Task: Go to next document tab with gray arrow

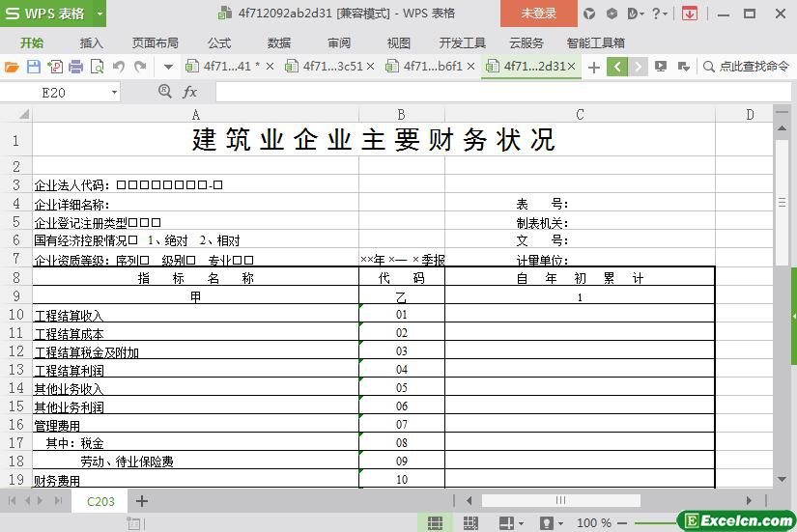Action: tap(638, 67)
